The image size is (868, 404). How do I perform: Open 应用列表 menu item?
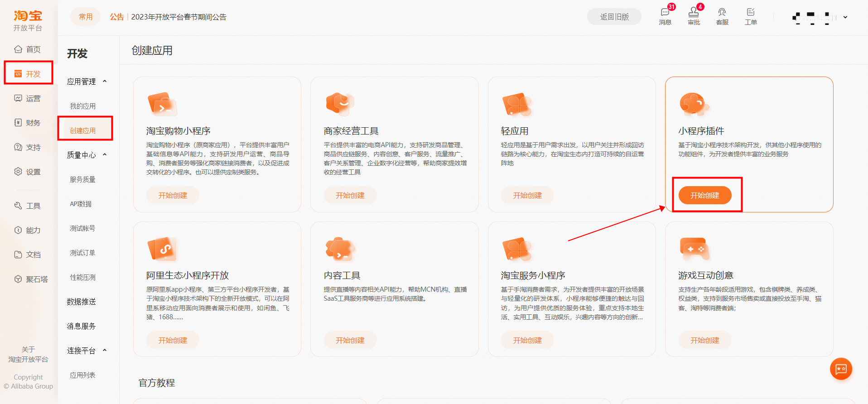tap(82, 375)
